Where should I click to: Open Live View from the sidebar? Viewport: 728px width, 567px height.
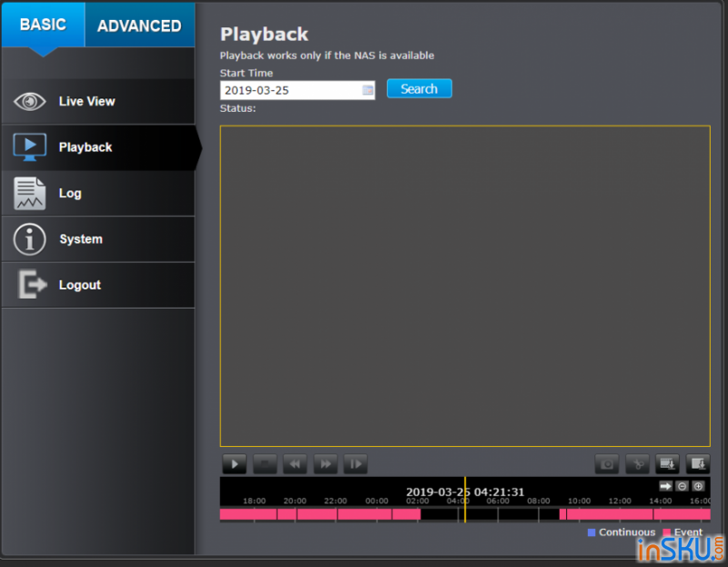(98, 101)
